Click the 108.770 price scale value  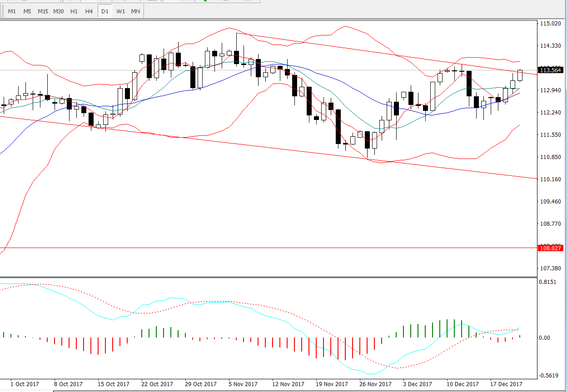(551, 223)
